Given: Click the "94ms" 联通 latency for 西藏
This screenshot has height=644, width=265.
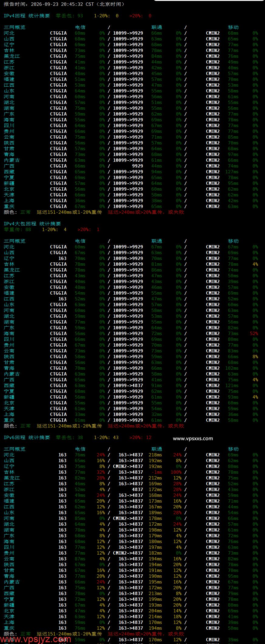Looking at the screenshot, I should pyautogui.click(x=157, y=172).
